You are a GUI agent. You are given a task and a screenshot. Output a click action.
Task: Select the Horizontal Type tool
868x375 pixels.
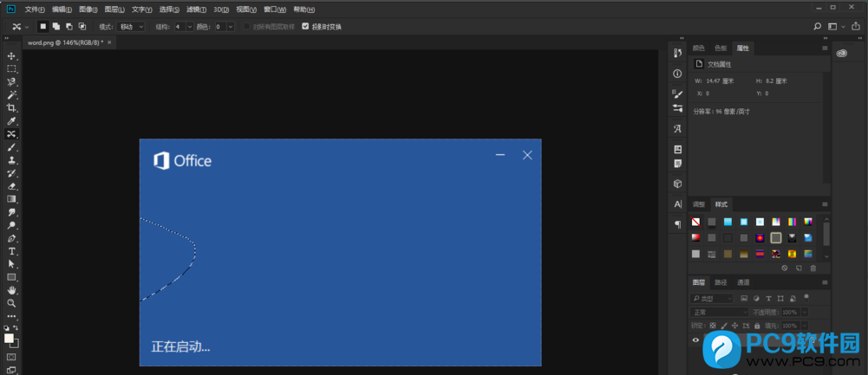click(x=11, y=251)
